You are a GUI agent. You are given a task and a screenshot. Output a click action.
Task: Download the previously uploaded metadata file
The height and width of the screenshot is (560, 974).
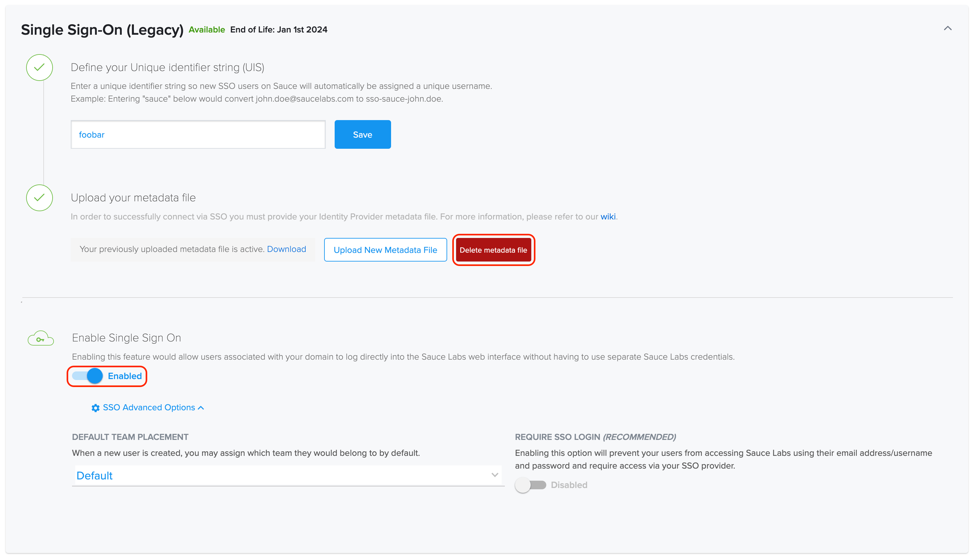click(286, 249)
